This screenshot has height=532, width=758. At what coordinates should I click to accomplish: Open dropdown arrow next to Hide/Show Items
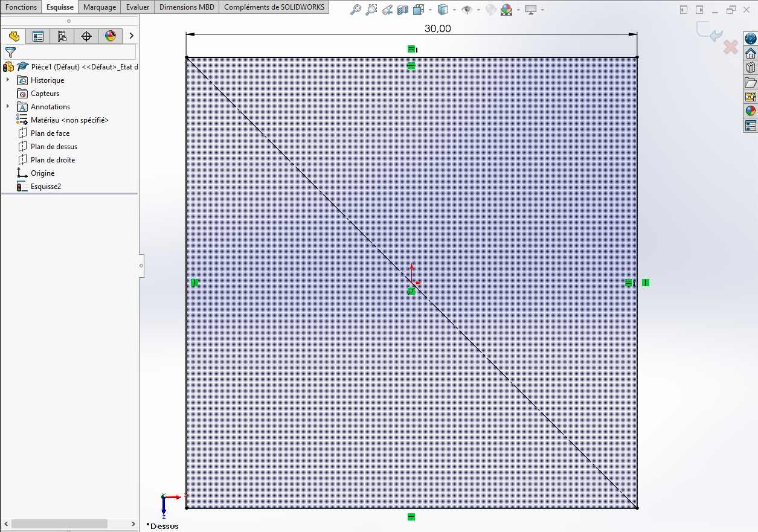478,10
